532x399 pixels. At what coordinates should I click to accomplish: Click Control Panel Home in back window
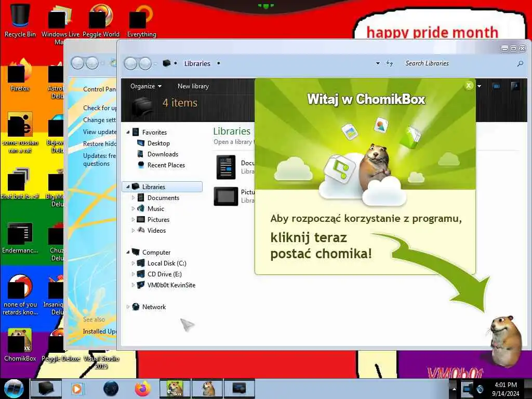tap(100, 89)
